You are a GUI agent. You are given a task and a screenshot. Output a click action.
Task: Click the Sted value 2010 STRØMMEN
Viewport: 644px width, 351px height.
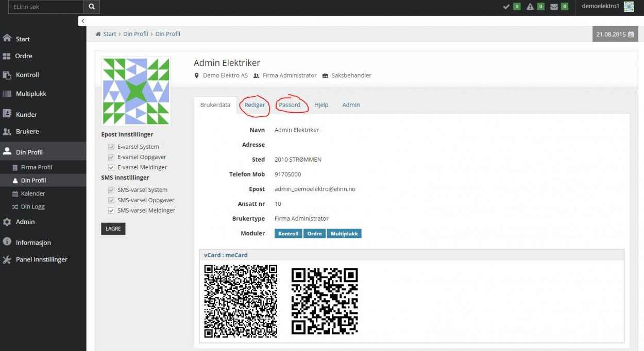pos(298,160)
